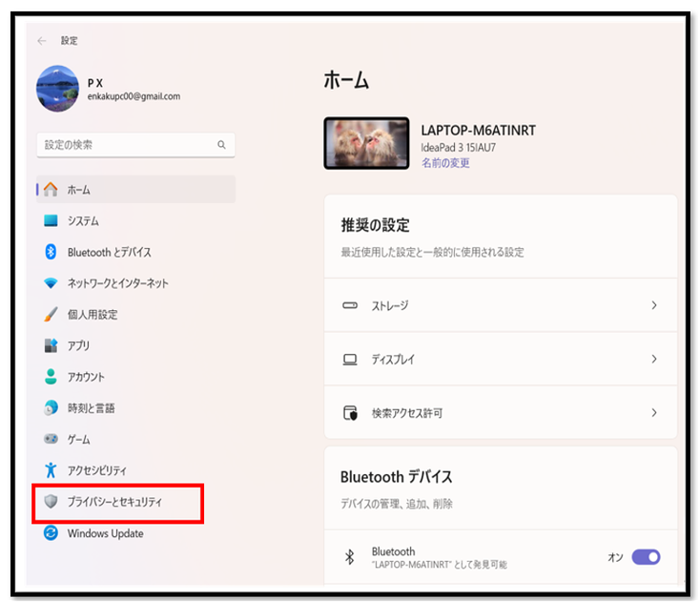Click the 時刻と言語 globe clock icon
This screenshot has height=602, width=700.
pyautogui.click(x=51, y=407)
